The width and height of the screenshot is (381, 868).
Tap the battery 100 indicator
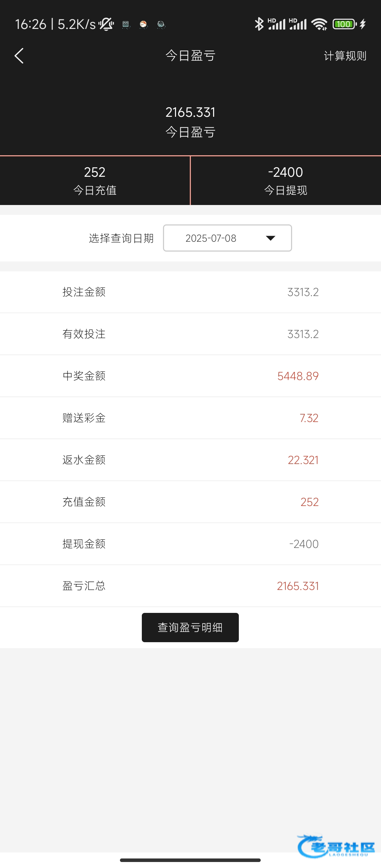coord(344,24)
